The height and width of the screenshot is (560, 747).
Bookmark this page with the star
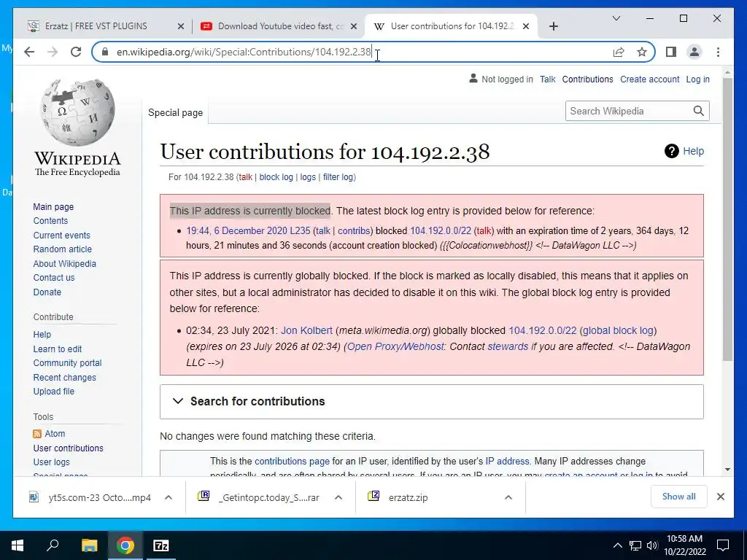pyautogui.click(x=642, y=52)
